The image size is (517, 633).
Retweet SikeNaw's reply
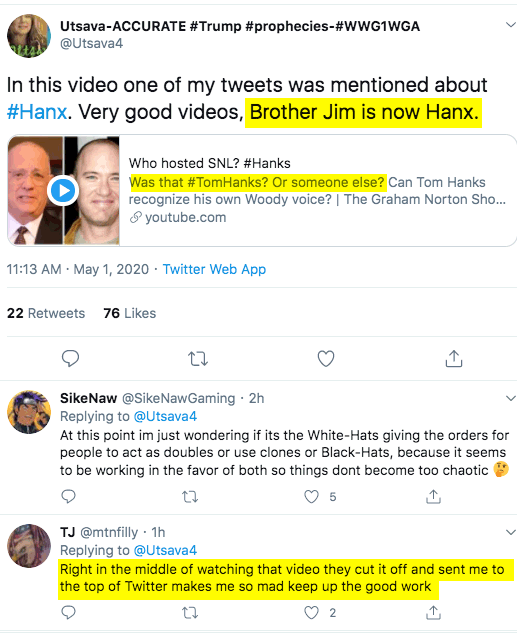[190, 497]
